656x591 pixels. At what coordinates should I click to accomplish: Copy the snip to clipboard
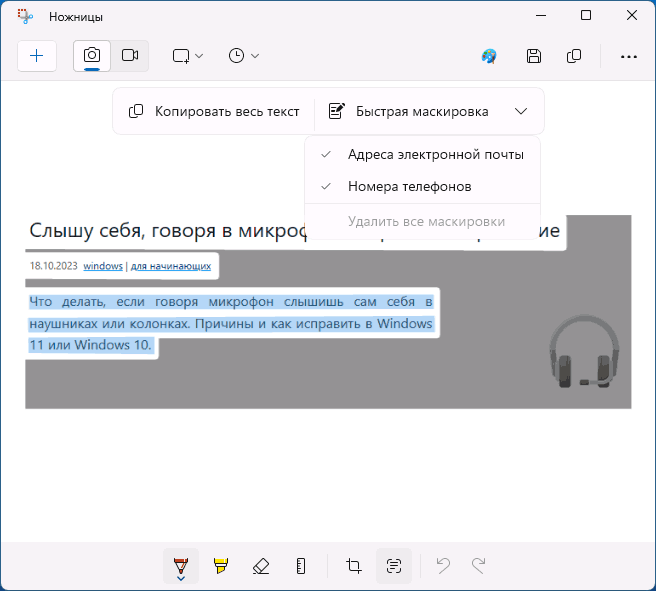point(574,56)
